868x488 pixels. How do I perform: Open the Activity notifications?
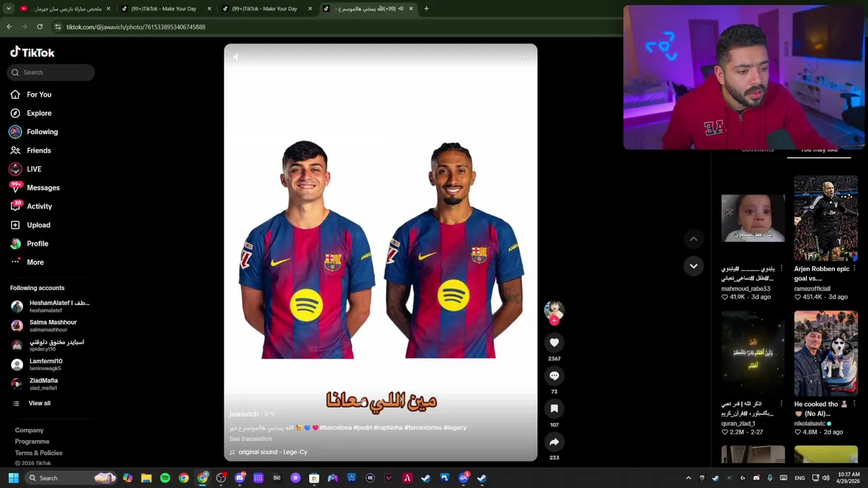click(x=31, y=206)
